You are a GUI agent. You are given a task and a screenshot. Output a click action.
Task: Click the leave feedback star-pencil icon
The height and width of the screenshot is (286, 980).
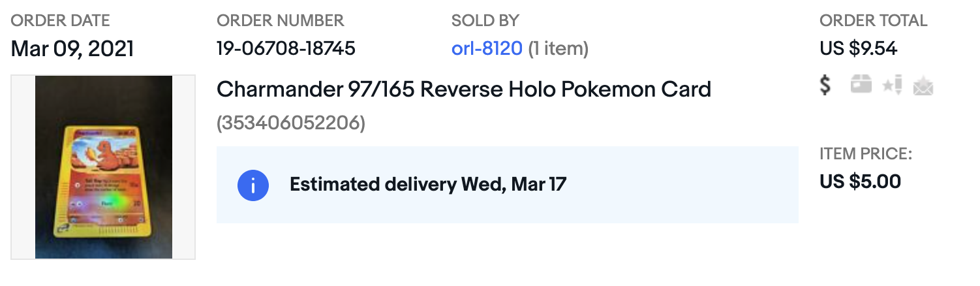tap(892, 85)
